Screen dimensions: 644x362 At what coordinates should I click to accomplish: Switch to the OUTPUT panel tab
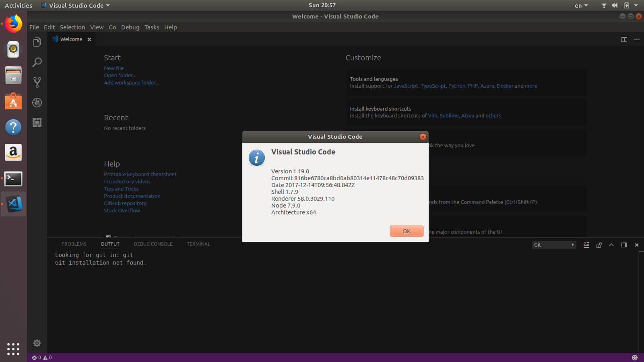tap(110, 244)
